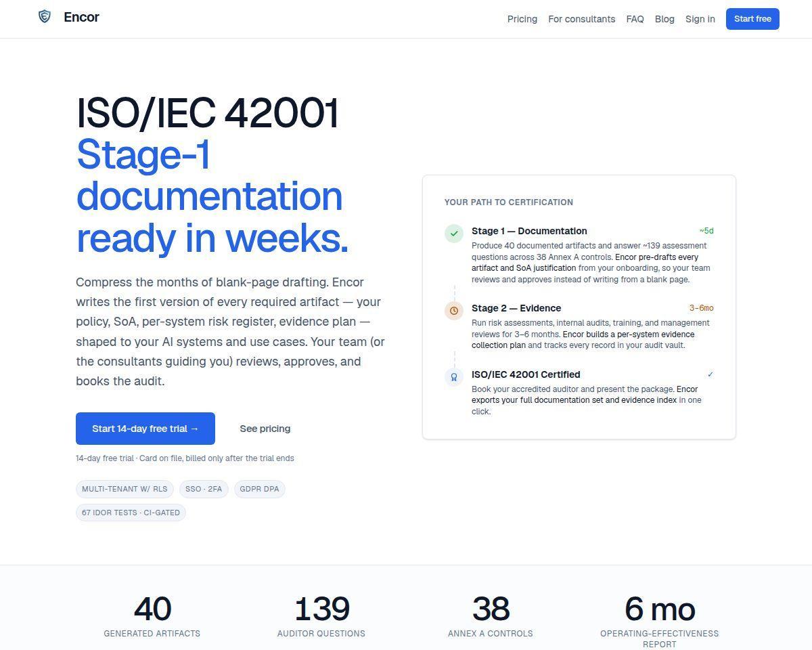Click the Sign in link
Screen dimensions: 812x650
(700, 19)
